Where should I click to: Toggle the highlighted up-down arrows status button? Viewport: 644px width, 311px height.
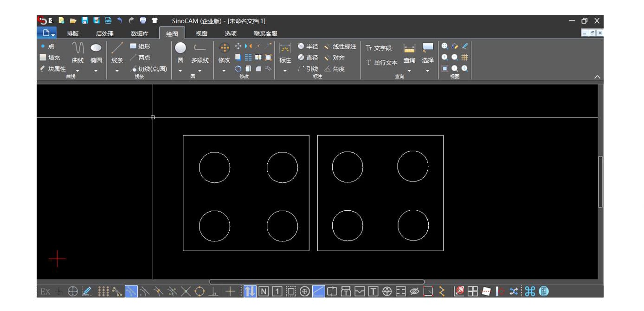coord(250,291)
